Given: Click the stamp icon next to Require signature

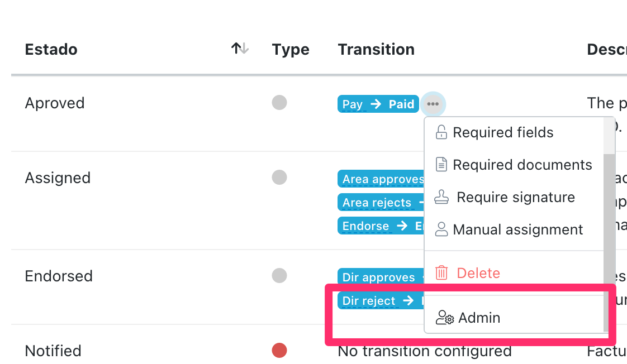Looking at the screenshot, I should click(x=441, y=197).
